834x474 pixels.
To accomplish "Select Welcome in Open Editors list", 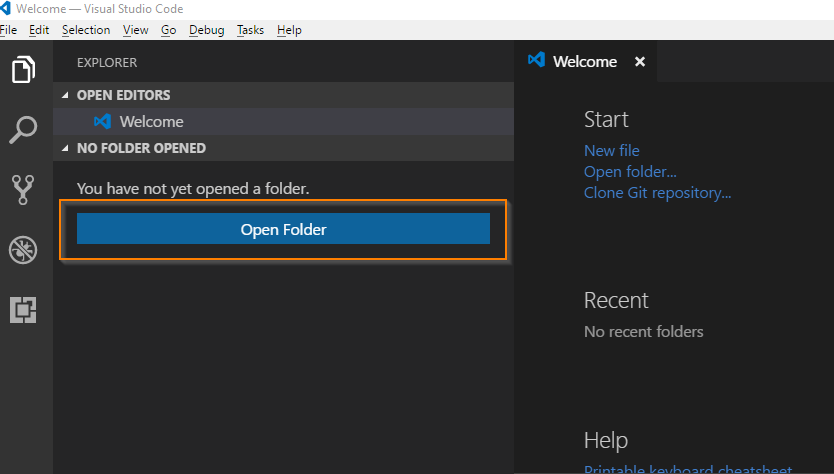I will [152, 122].
